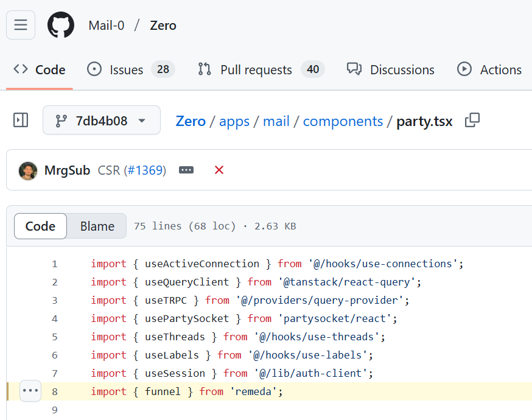Image resolution: width=532 pixels, height=420 pixels.
Task: Open the Mail-0 organization link
Action: point(106,26)
